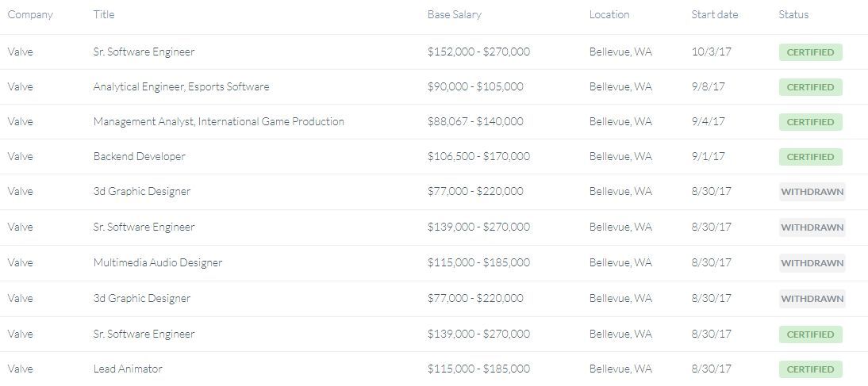Select the Location column header
Image resolution: width=868 pixels, height=386 pixels.
609,14
